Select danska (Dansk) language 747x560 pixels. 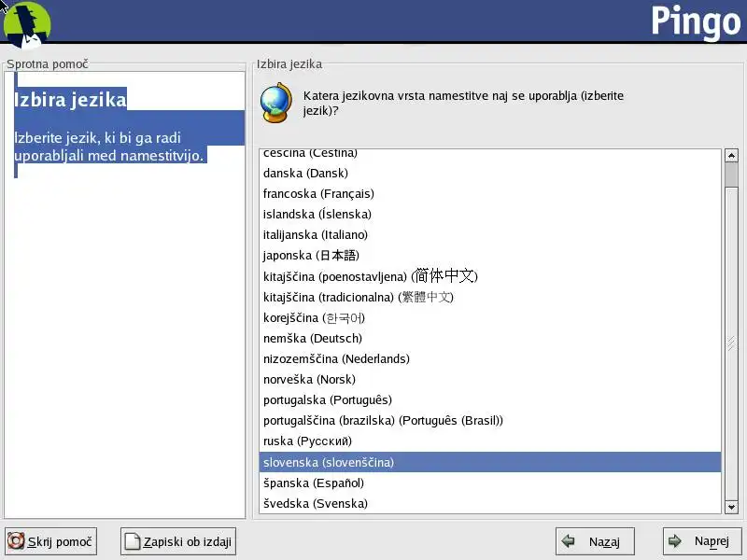(x=489, y=173)
